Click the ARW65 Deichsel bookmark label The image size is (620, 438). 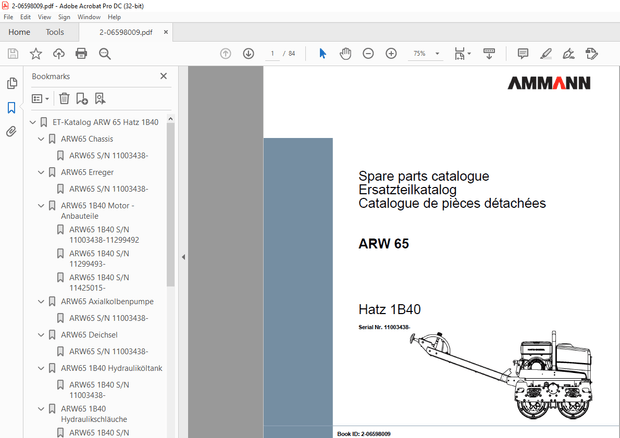89,335
